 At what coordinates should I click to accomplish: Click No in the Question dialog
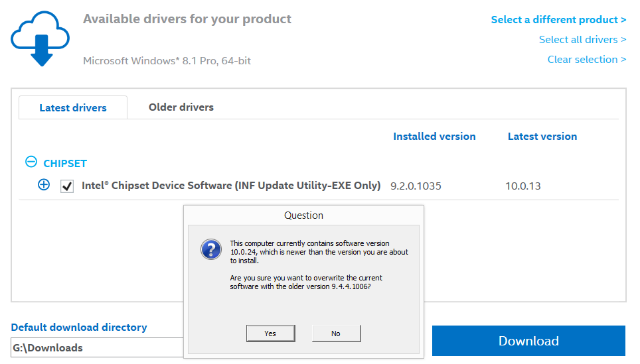[x=336, y=334]
